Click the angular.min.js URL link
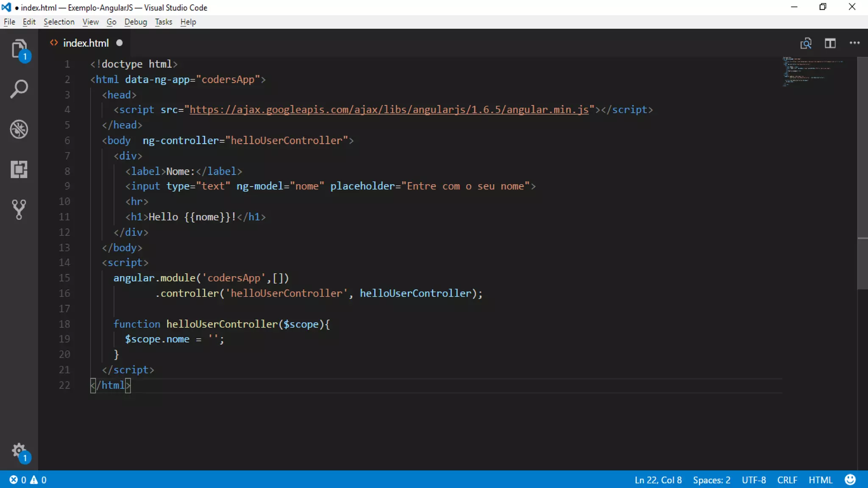Screen dimensions: 868x488 click(389, 110)
